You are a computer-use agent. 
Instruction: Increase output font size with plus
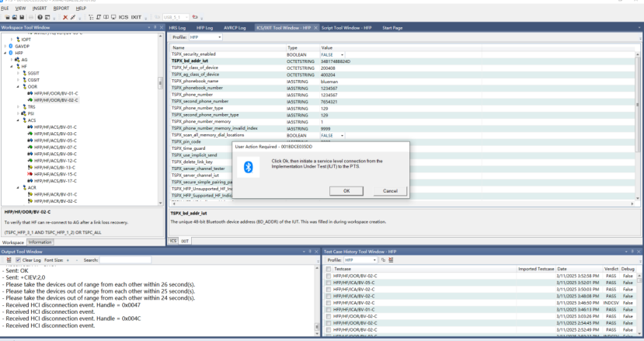68,260
